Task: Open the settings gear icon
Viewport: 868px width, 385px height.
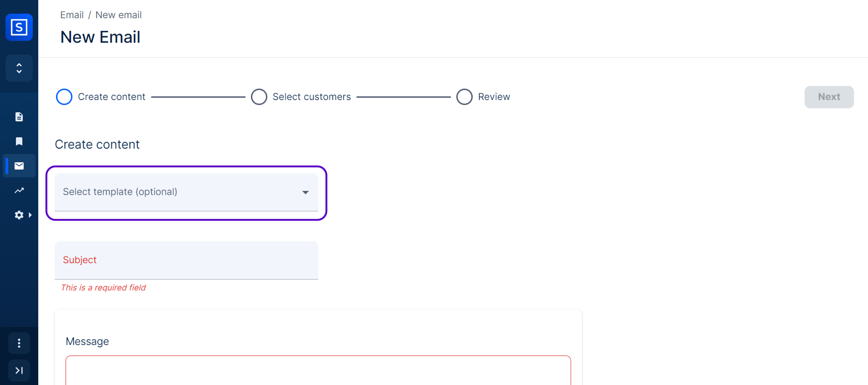Action: click(19, 215)
